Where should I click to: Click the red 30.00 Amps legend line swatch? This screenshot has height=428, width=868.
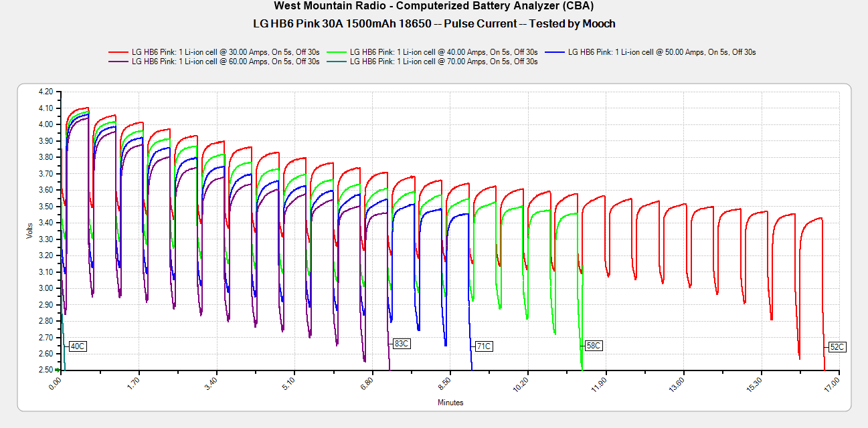pos(118,52)
